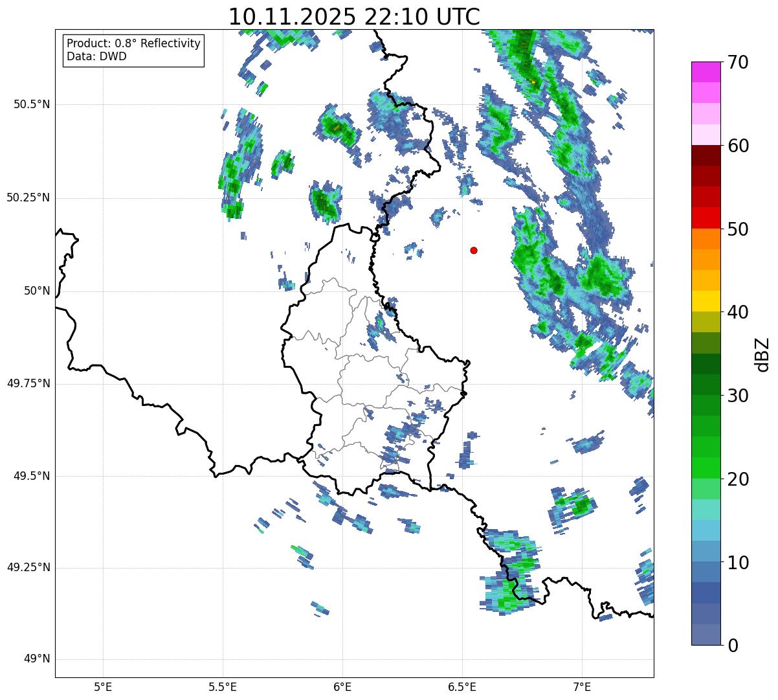Click the dark maroon colorbar segment below 60
Screen dimensions: 778x700
click(706, 155)
